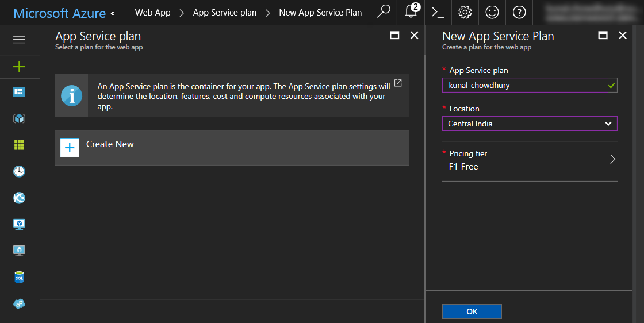Click the search magnifier icon

(x=384, y=12)
